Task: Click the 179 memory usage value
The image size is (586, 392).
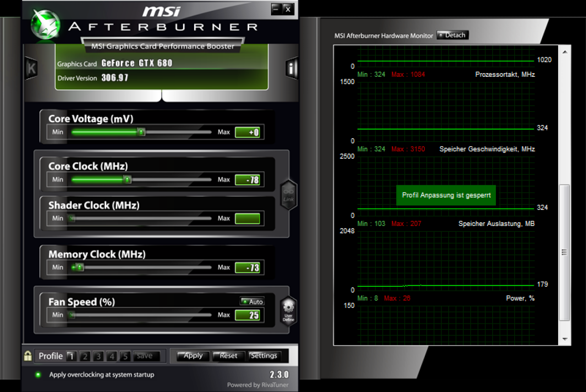Action: [543, 284]
